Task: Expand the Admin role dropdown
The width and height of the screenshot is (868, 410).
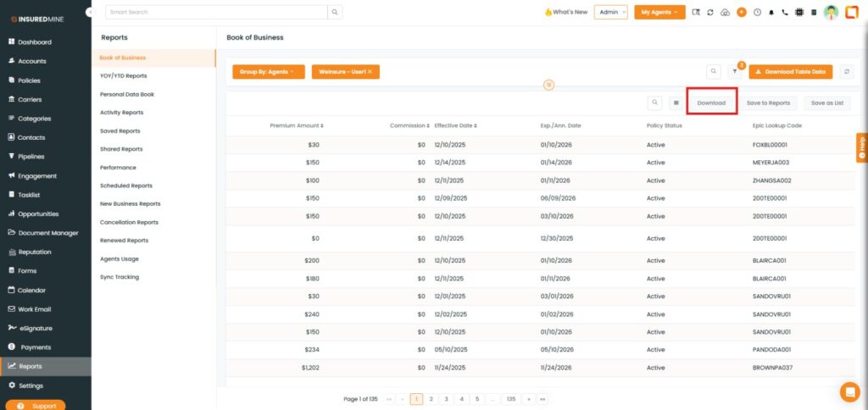Action: 611,13
